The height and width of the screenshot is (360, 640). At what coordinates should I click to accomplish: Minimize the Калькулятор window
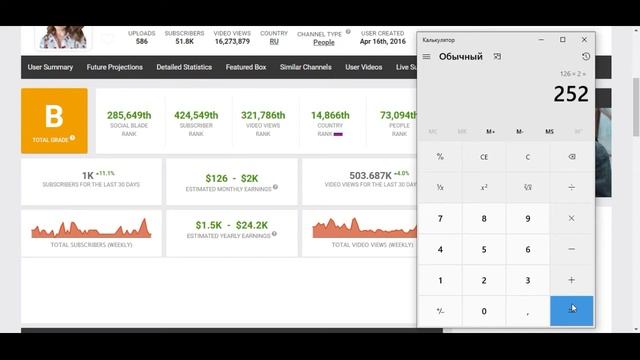pyautogui.click(x=541, y=40)
